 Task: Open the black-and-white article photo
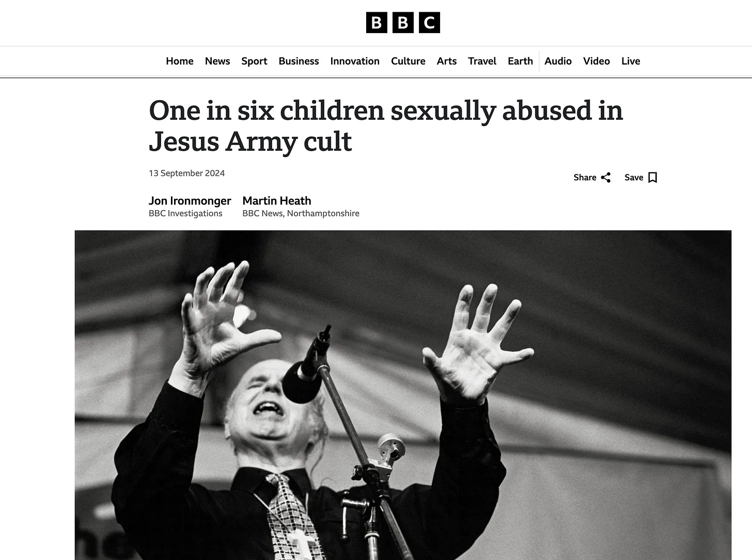click(403, 395)
